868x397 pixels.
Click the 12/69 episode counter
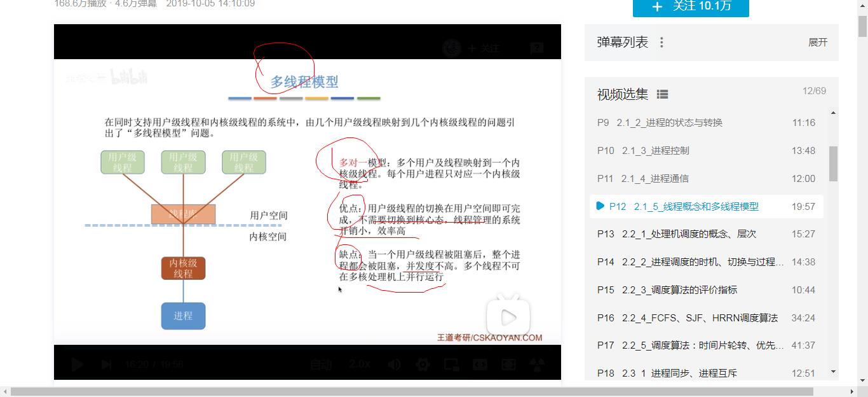[814, 91]
